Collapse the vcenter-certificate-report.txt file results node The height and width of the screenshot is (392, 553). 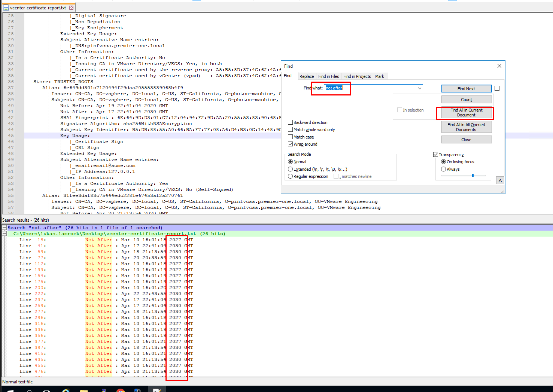pos(4,234)
